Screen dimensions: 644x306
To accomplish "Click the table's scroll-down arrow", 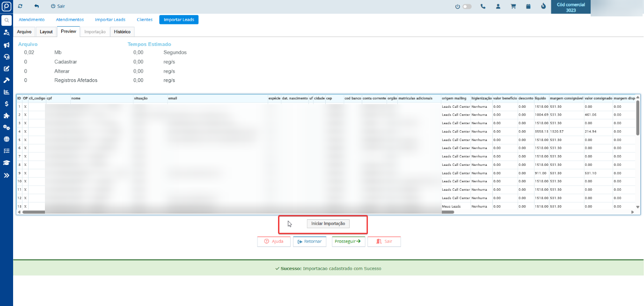I will pos(637,207).
